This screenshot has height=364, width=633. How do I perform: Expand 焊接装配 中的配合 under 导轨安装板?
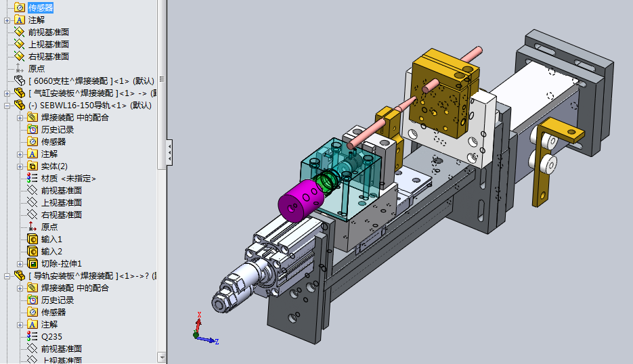[x=20, y=288]
